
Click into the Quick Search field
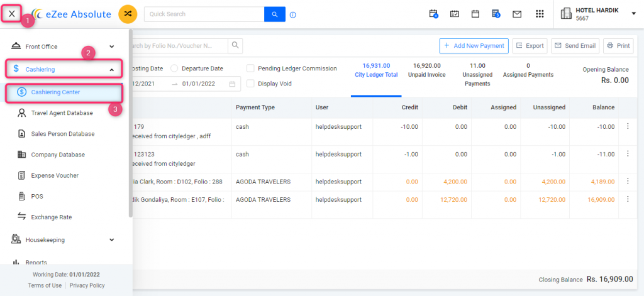pos(204,14)
